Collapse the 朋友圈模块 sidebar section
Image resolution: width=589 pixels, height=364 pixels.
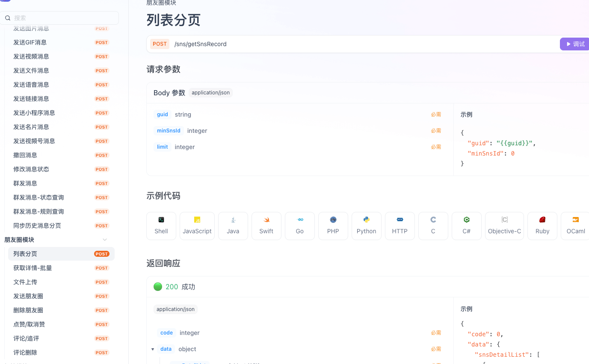[x=105, y=240]
